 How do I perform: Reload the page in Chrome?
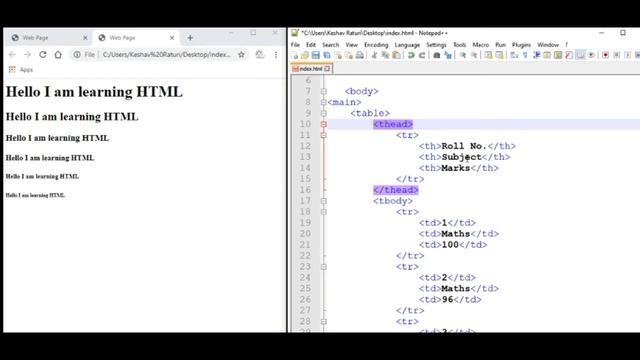point(42,54)
